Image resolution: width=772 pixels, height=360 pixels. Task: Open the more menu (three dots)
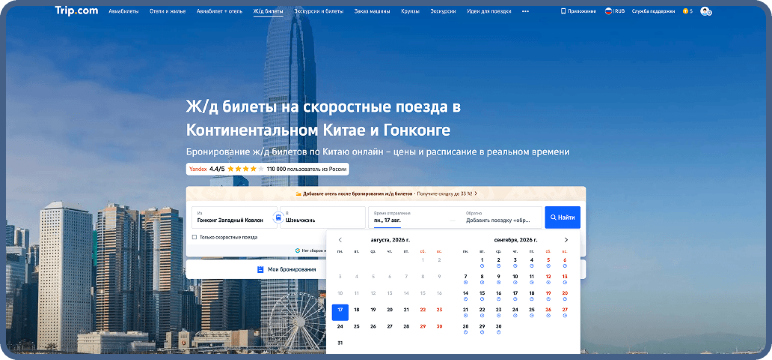click(x=525, y=11)
